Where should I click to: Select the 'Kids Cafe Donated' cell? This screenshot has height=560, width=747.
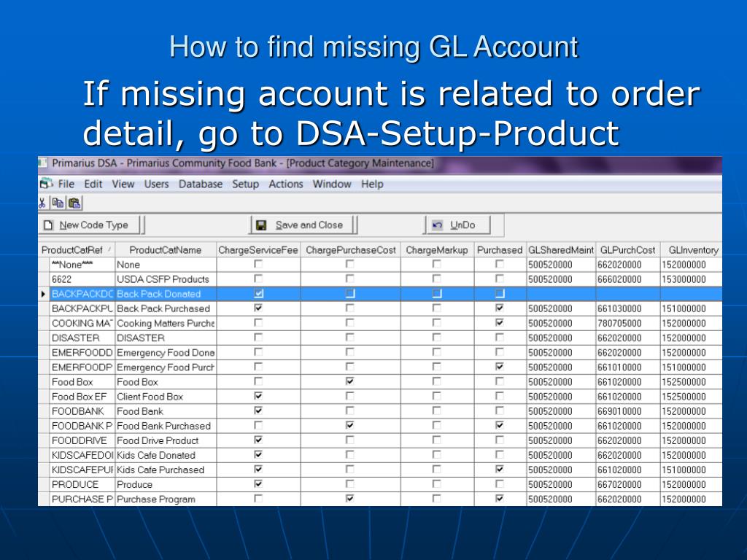(x=166, y=455)
